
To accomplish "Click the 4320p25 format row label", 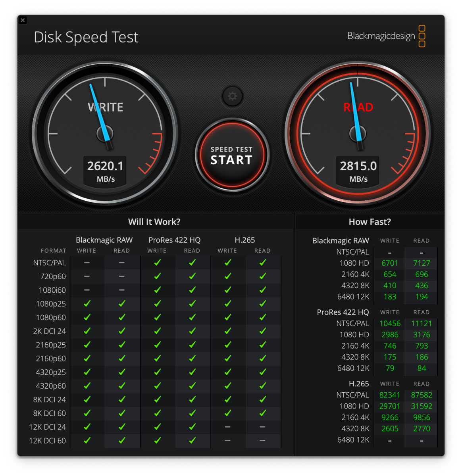I will 51,372.
